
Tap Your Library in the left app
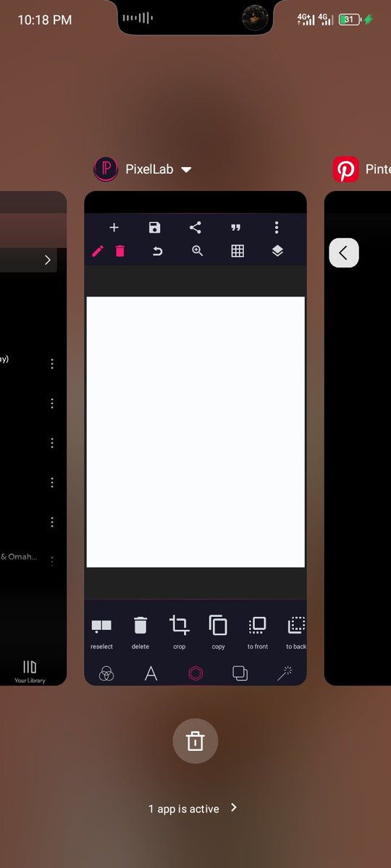(30, 671)
